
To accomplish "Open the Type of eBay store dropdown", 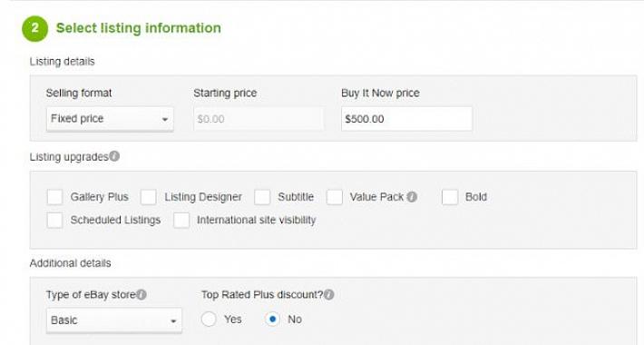I will point(113,320).
